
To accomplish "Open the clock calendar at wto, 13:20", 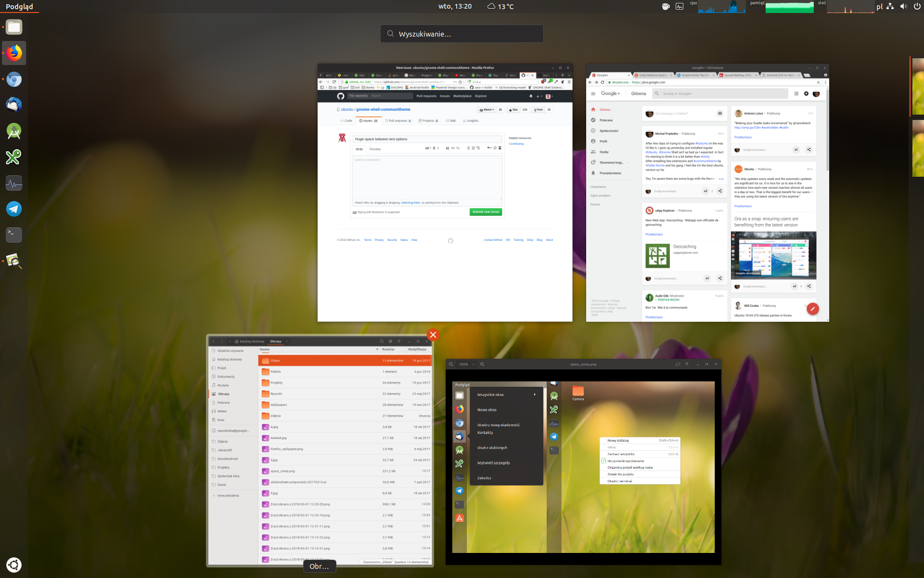I will coord(455,6).
